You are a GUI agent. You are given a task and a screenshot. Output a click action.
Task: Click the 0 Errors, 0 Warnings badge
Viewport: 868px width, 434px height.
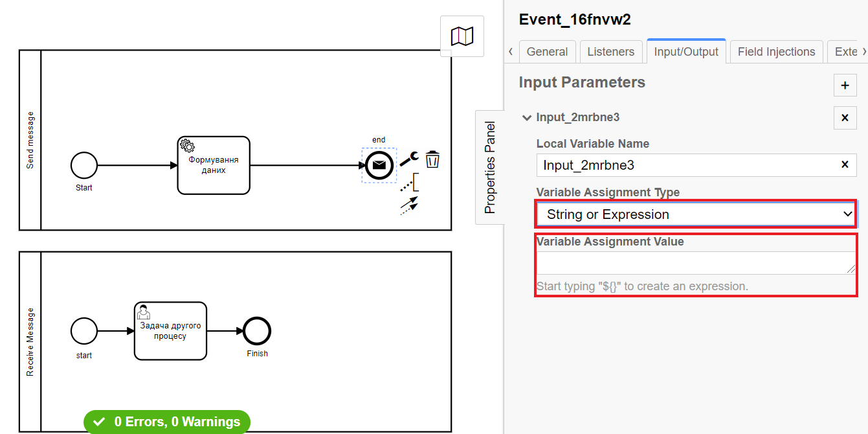click(x=167, y=422)
